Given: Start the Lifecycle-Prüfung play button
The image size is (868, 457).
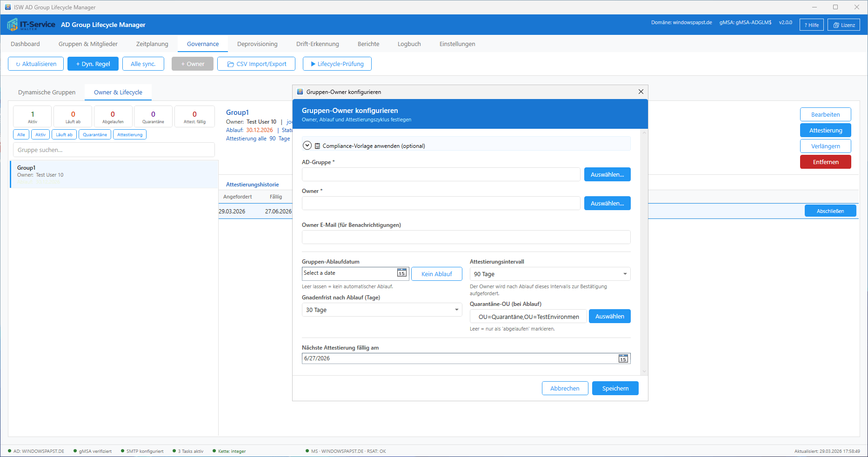Looking at the screenshot, I should (337, 64).
